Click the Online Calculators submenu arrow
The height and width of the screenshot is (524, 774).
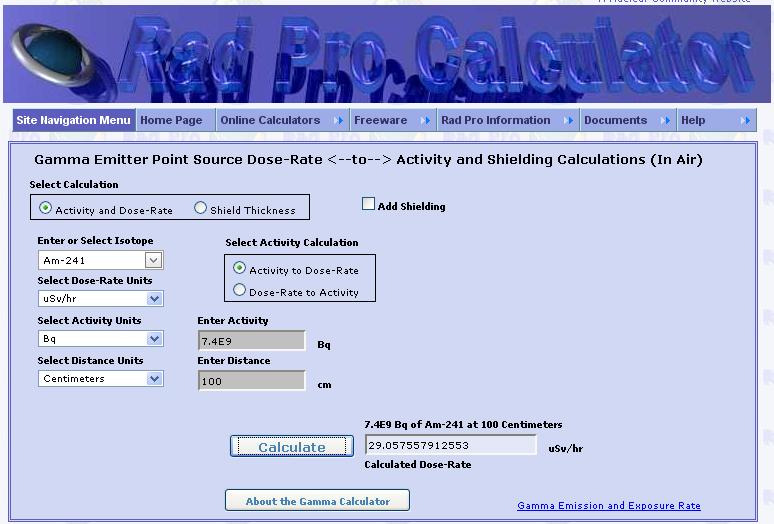pyautogui.click(x=338, y=120)
